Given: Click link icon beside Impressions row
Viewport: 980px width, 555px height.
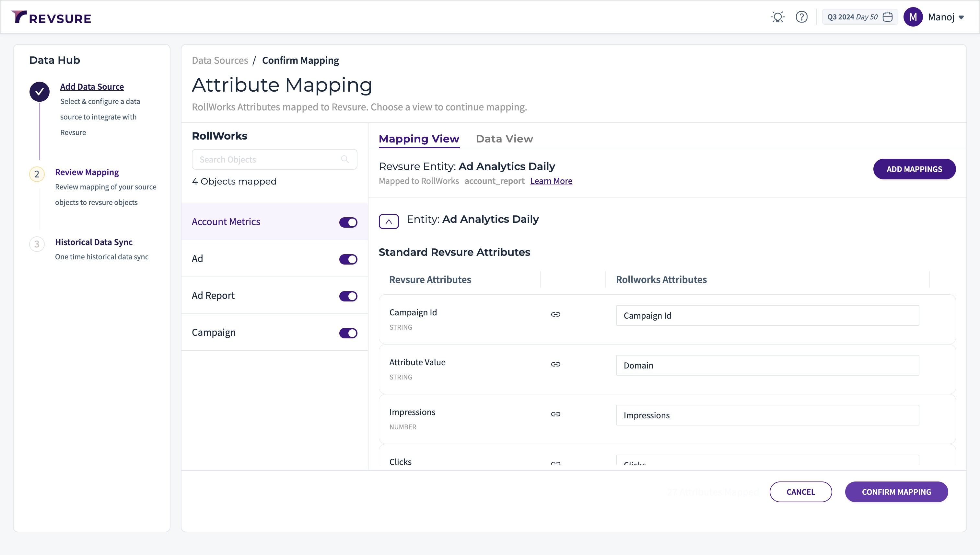Looking at the screenshot, I should click(x=555, y=414).
